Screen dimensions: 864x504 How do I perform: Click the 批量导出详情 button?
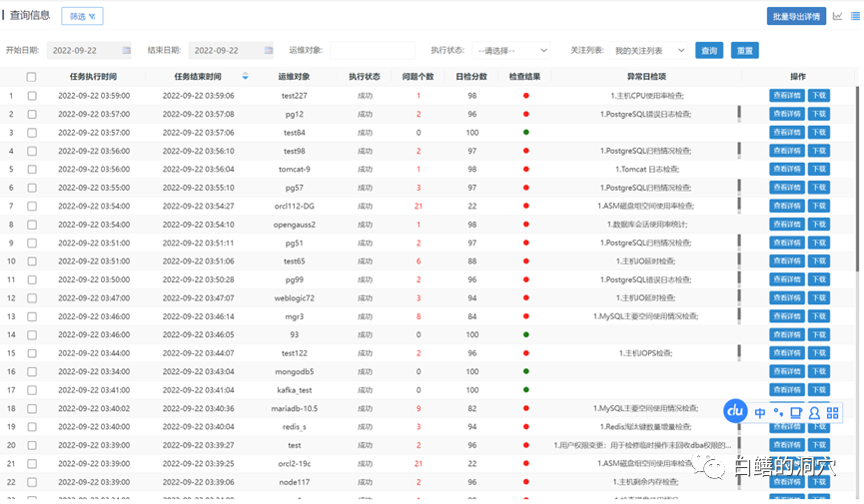point(795,16)
